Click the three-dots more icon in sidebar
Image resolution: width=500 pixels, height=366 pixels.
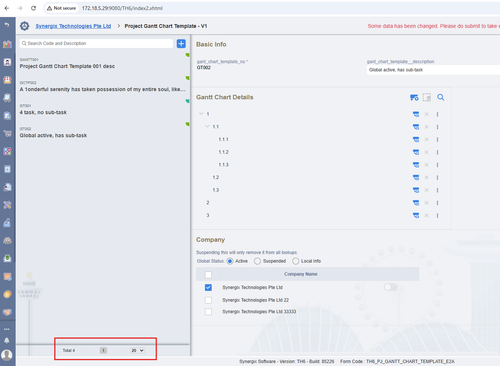tap(7, 329)
